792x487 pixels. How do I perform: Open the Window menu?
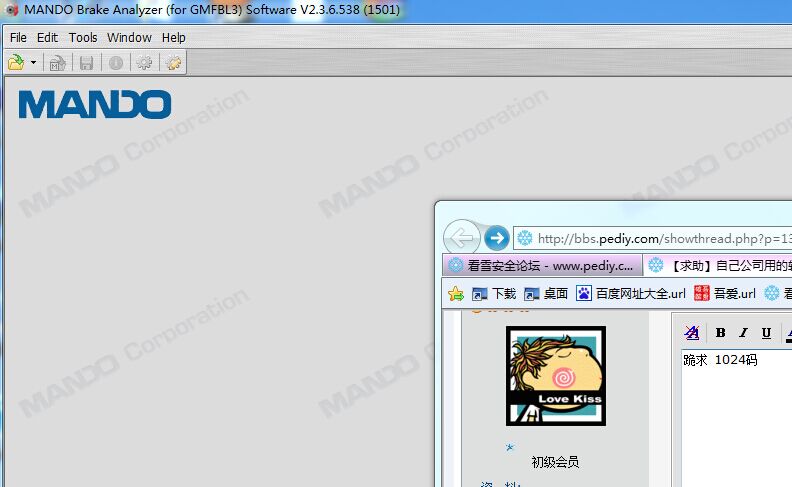pos(129,37)
